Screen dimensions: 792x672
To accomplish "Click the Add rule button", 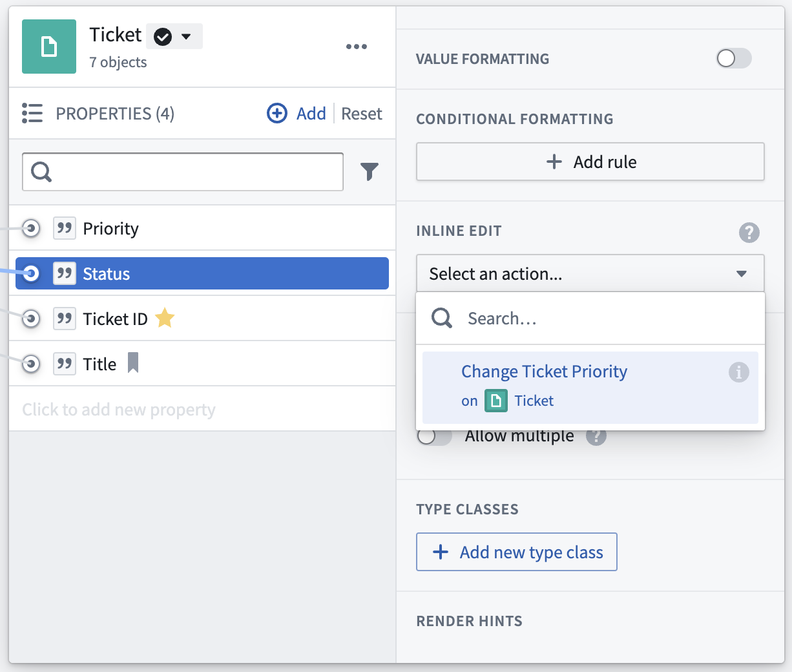I will pos(590,162).
